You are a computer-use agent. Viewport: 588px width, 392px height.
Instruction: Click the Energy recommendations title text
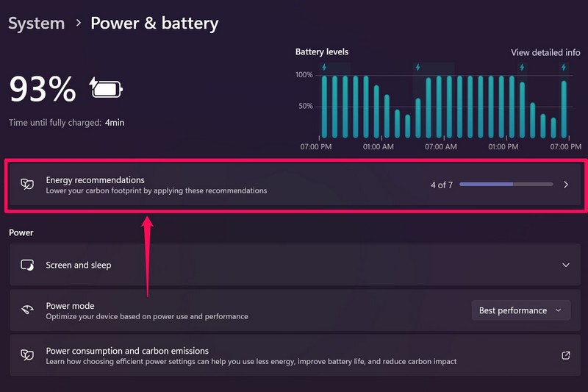point(95,179)
